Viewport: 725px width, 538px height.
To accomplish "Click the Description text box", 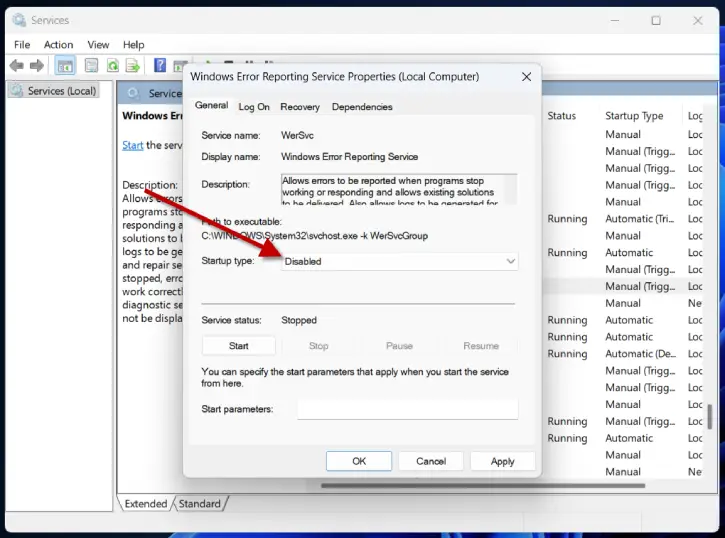I will point(399,190).
